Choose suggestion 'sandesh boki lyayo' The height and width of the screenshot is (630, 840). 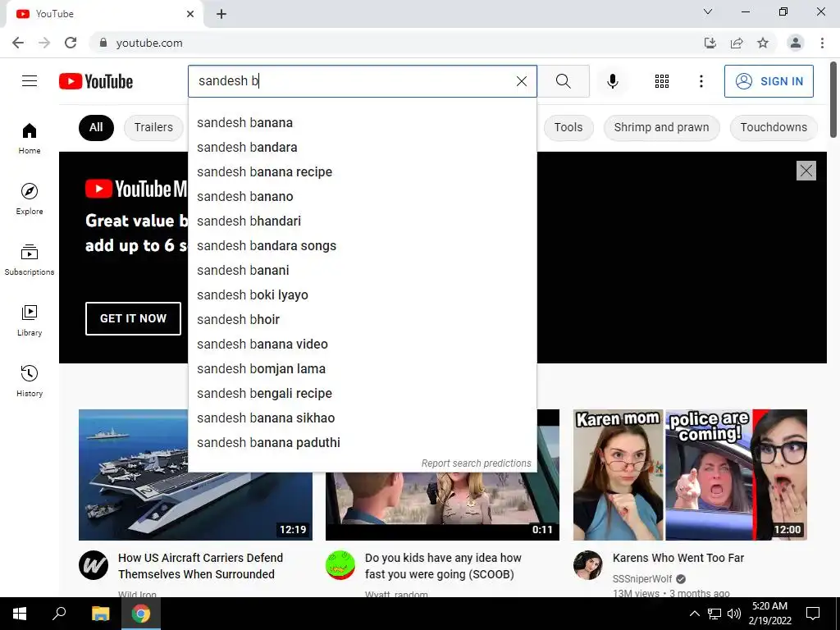[362, 295]
